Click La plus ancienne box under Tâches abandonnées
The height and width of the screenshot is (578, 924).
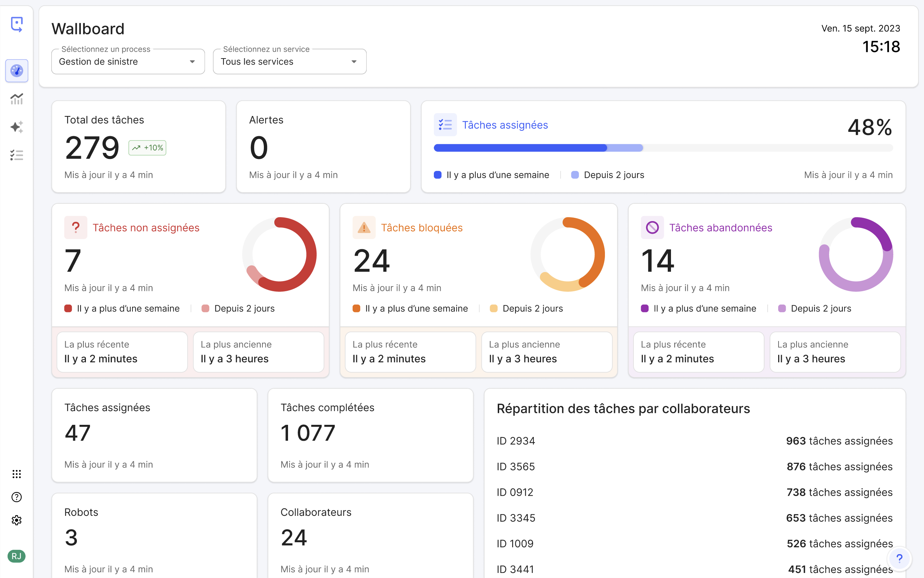pos(835,352)
